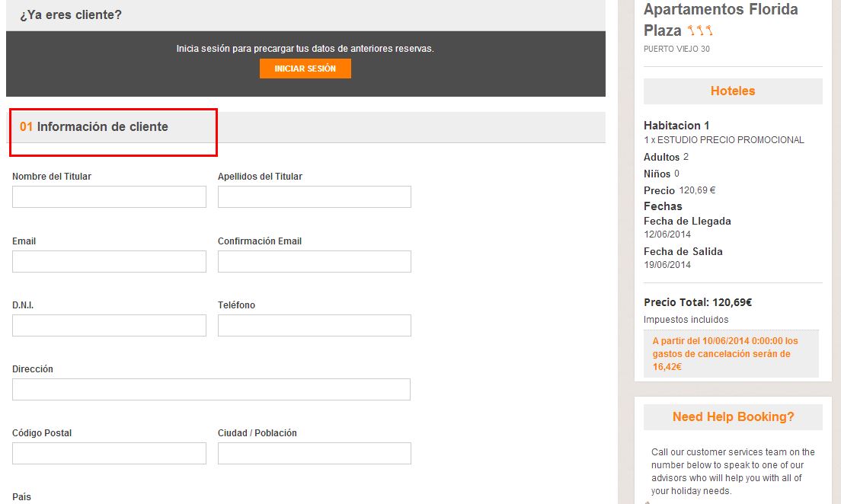
Task: Click the '¿Ya eres cliente?' heading
Action: pos(71,15)
